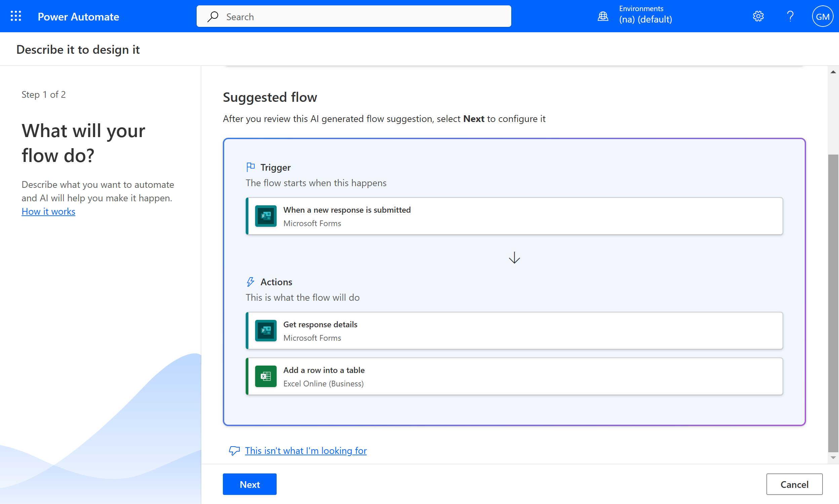839x504 pixels.
Task: Click the Microsoft Forms trigger icon
Action: [266, 216]
